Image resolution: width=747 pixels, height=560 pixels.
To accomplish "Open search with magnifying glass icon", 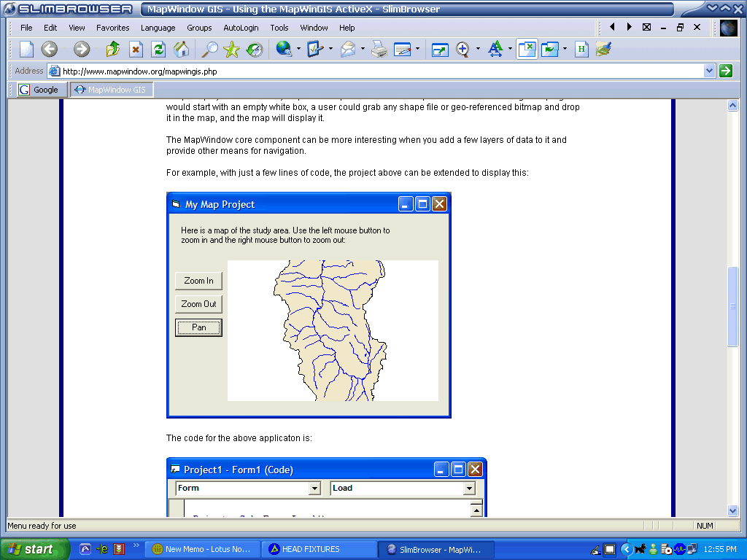I will [x=209, y=49].
